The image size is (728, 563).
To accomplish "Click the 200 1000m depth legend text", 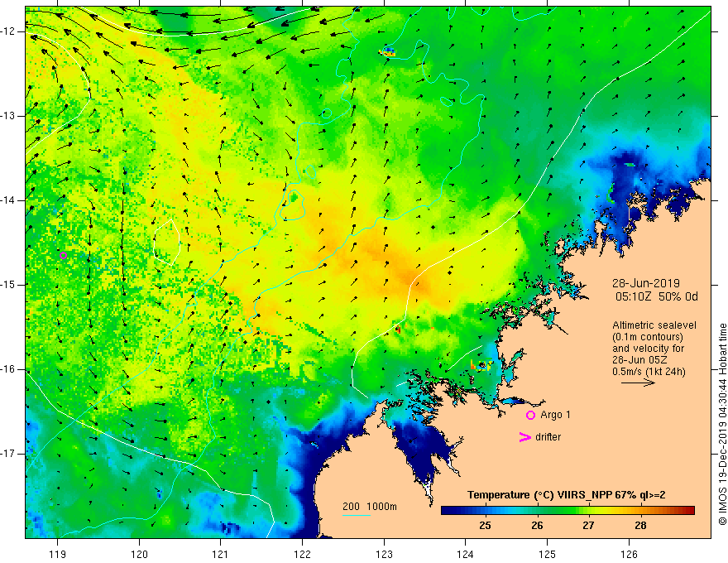I will [x=370, y=507].
